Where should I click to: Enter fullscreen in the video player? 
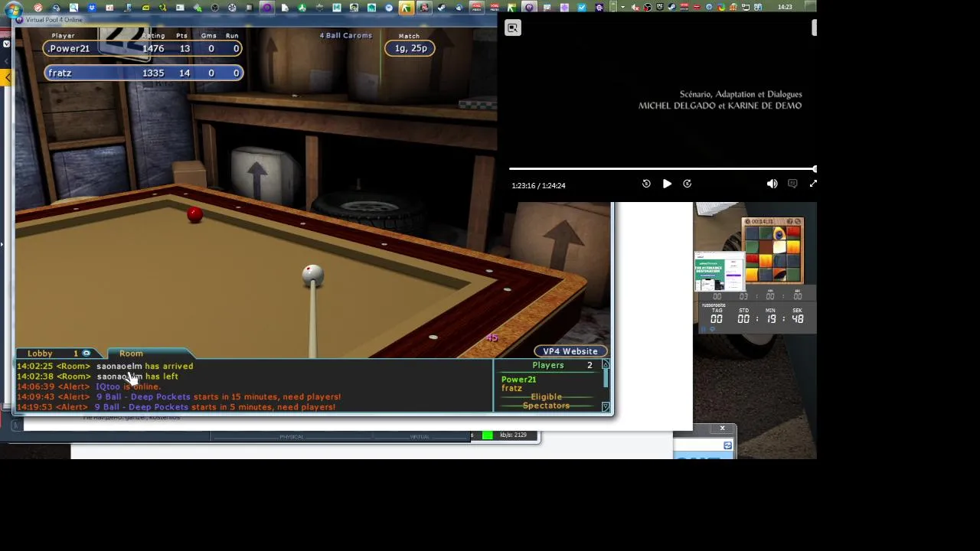pos(813,184)
